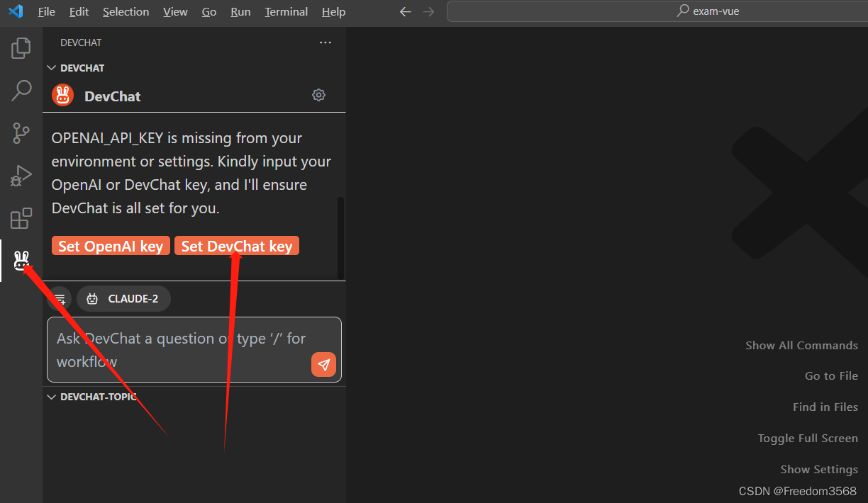Open the Run menu

click(x=240, y=11)
